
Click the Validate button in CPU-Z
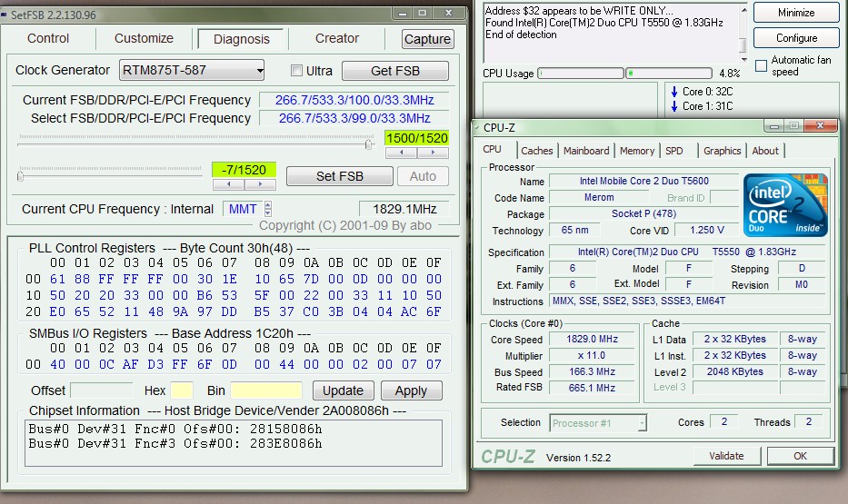[x=726, y=456]
